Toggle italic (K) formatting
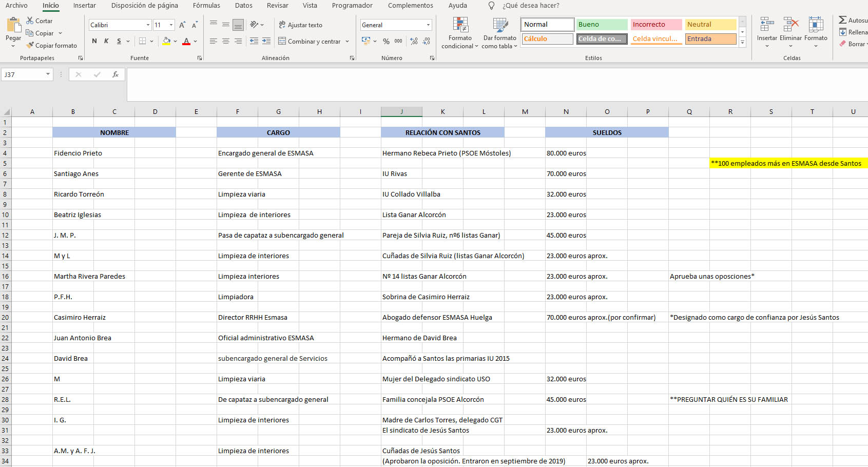 [106, 41]
